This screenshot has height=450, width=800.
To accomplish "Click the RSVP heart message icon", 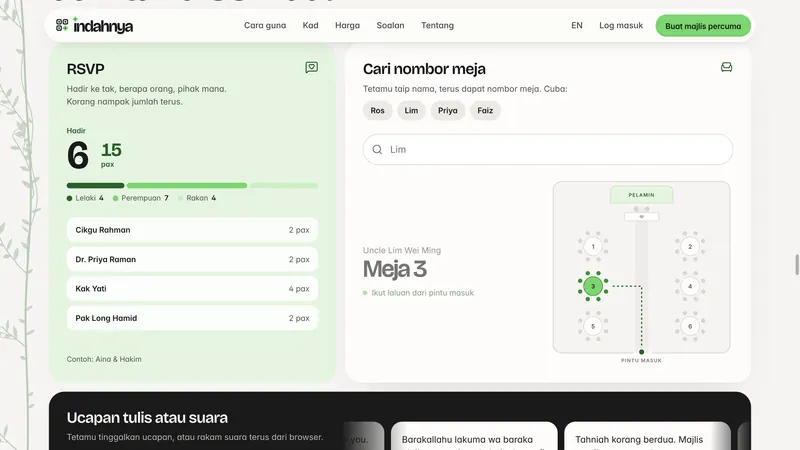I will coord(311,67).
